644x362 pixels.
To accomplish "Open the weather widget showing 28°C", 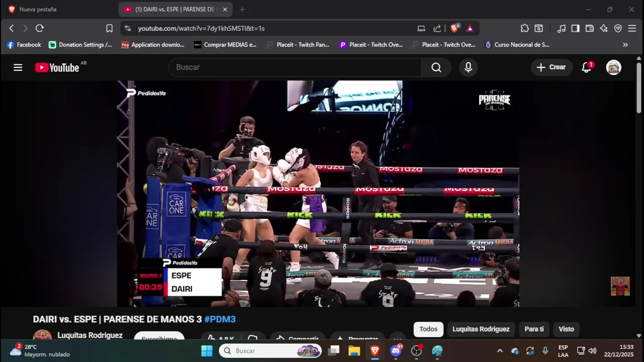I will tap(39, 350).
